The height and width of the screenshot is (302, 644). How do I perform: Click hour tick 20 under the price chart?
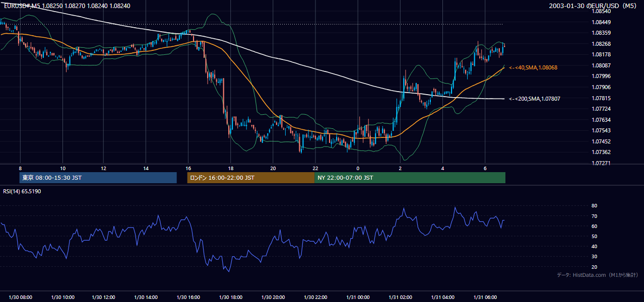(x=273, y=168)
